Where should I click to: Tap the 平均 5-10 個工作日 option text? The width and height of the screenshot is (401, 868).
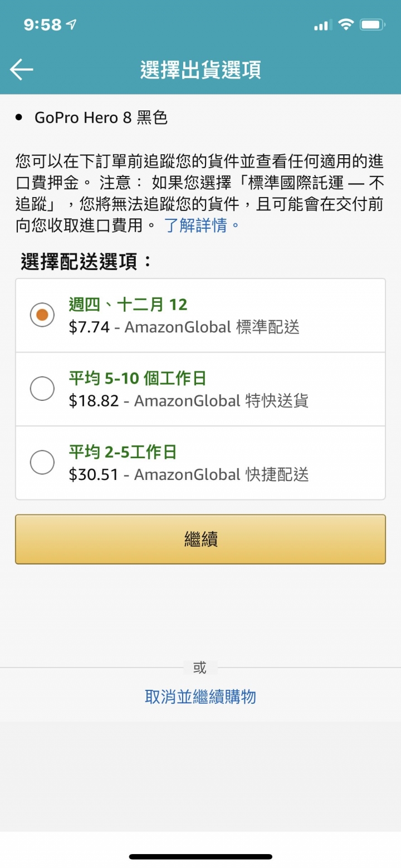click(x=138, y=379)
